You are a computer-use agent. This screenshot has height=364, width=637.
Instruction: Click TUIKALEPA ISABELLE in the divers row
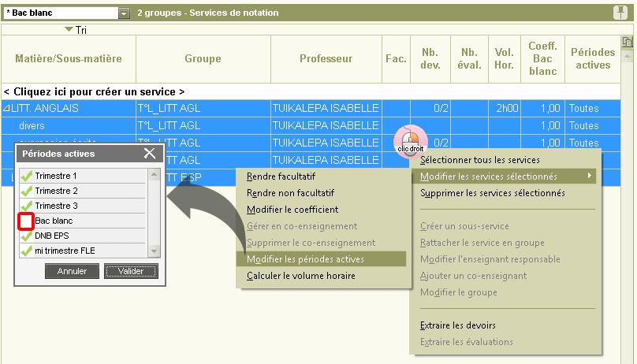[326, 126]
